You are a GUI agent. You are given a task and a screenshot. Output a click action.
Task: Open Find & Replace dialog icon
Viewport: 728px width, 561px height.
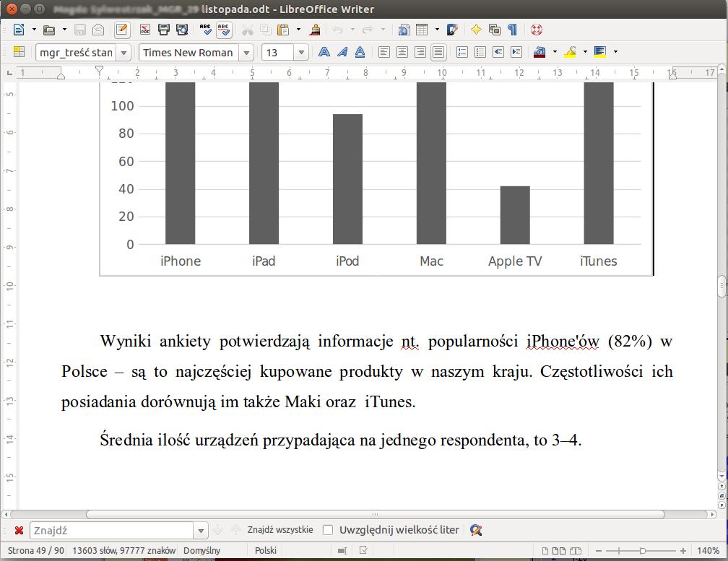[x=476, y=530]
